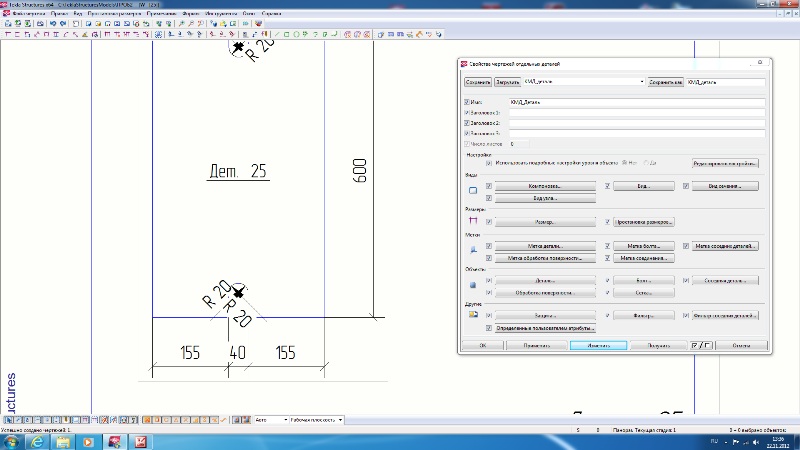Click the media player icon in taskbar

[x=87, y=441]
